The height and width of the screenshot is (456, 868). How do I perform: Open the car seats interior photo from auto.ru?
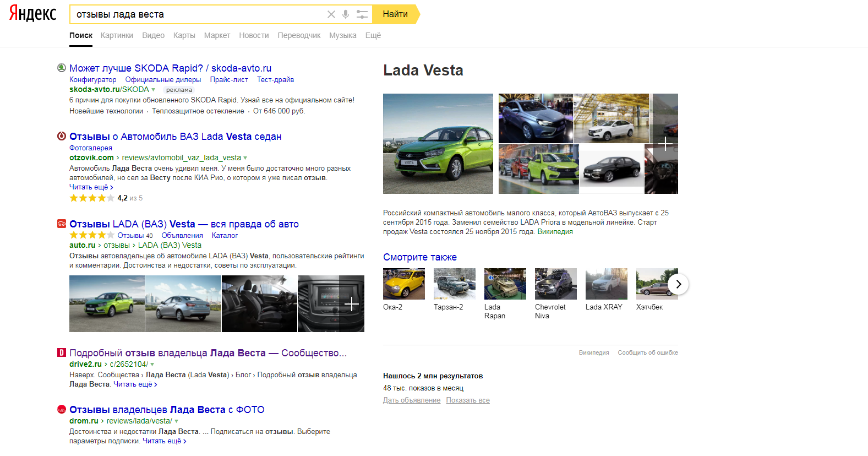[259, 303]
